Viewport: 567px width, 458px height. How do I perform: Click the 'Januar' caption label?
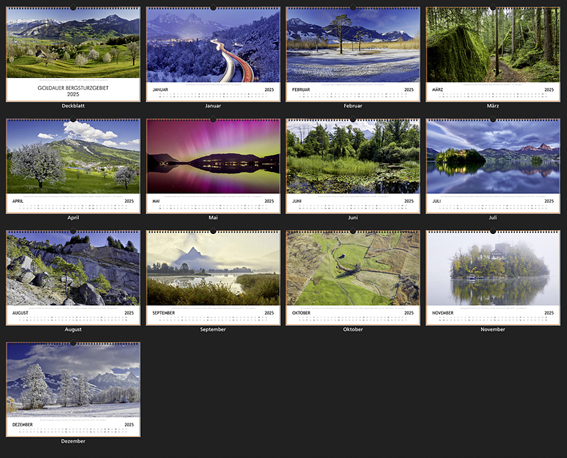(x=213, y=106)
